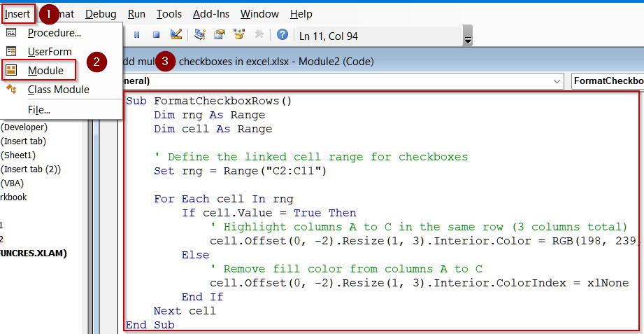Select the (Developer) sheet in project tree
The image size is (644, 334).
click(x=24, y=127)
